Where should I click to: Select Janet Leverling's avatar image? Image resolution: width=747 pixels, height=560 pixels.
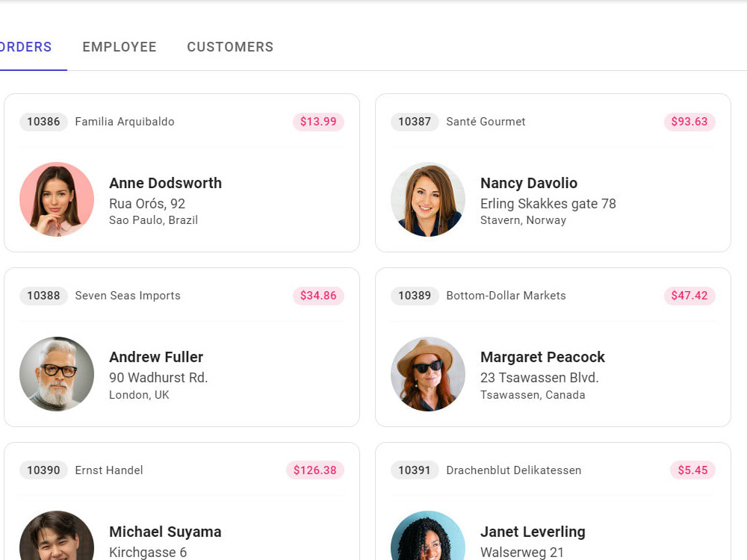point(428,535)
